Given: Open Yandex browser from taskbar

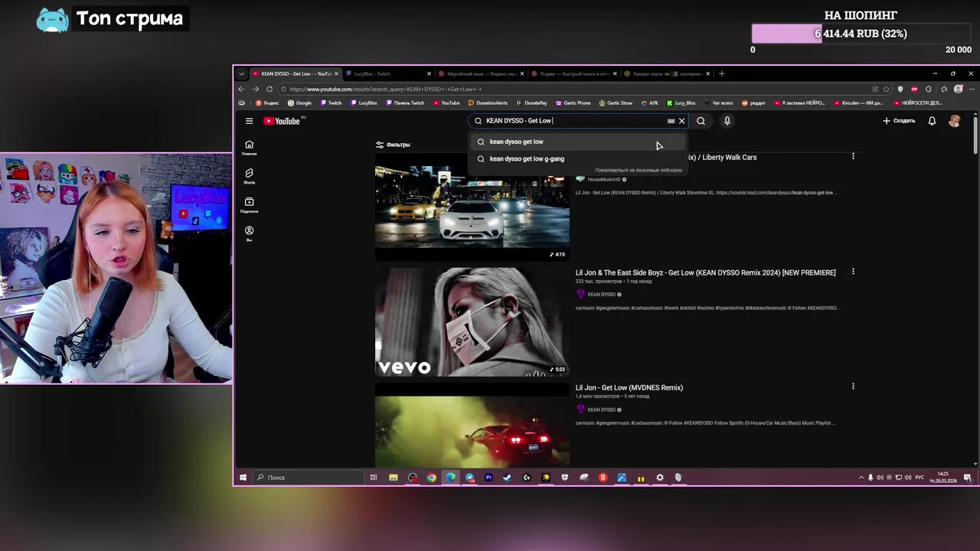Looking at the screenshot, I should point(603,478).
